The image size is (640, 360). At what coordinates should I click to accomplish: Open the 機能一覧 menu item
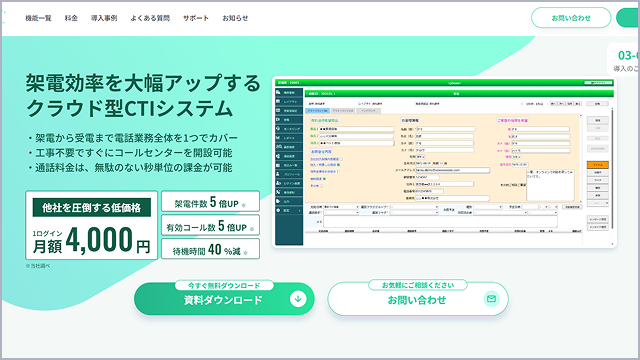[38, 18]
